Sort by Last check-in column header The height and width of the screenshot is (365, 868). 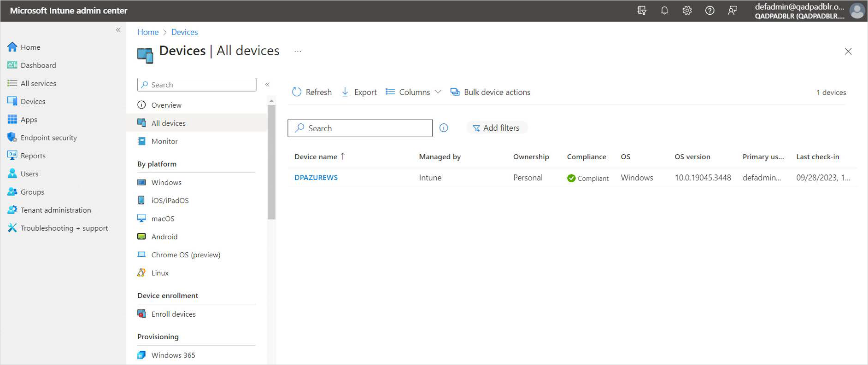tap(817, 156)
